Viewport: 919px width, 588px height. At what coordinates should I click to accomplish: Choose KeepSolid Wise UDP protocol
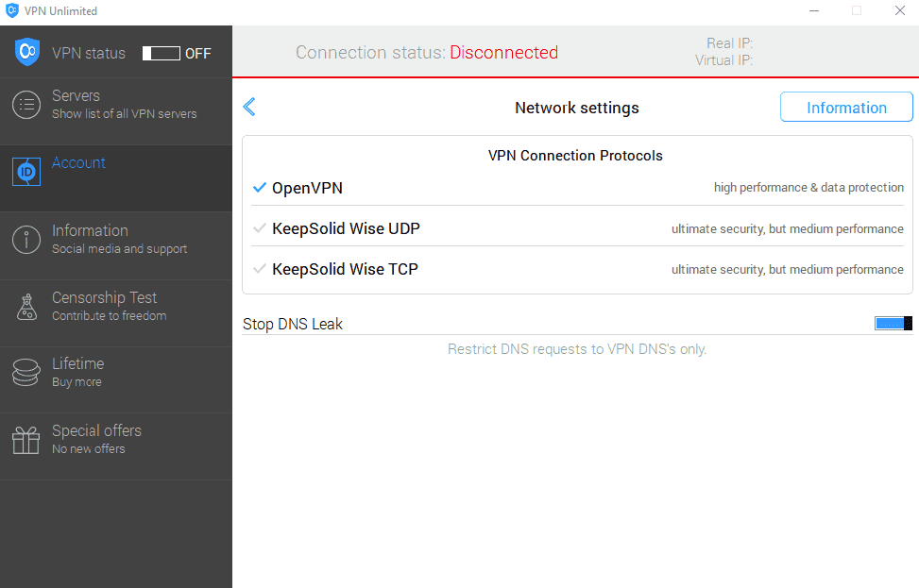[x=346, y=228]
